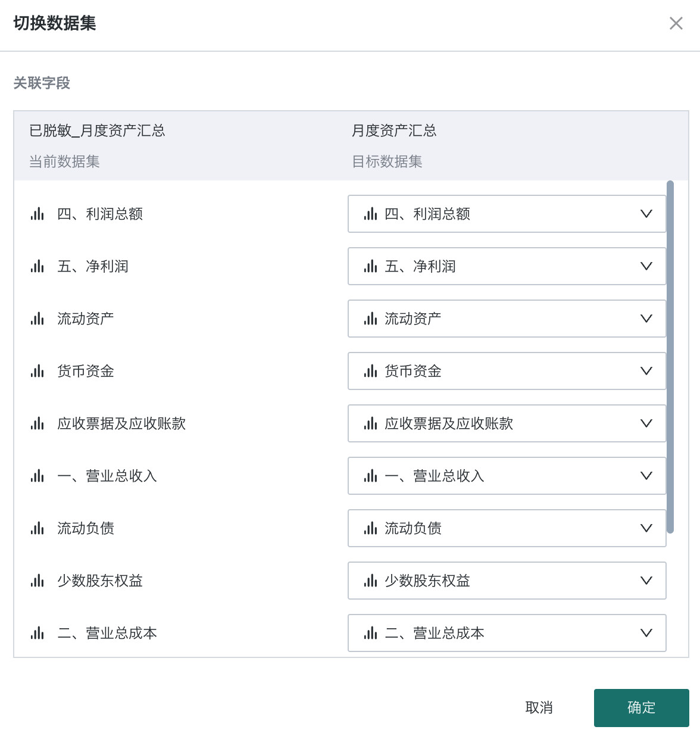Expand the chevron of the 流动负债 dropdown

[646, 528]
